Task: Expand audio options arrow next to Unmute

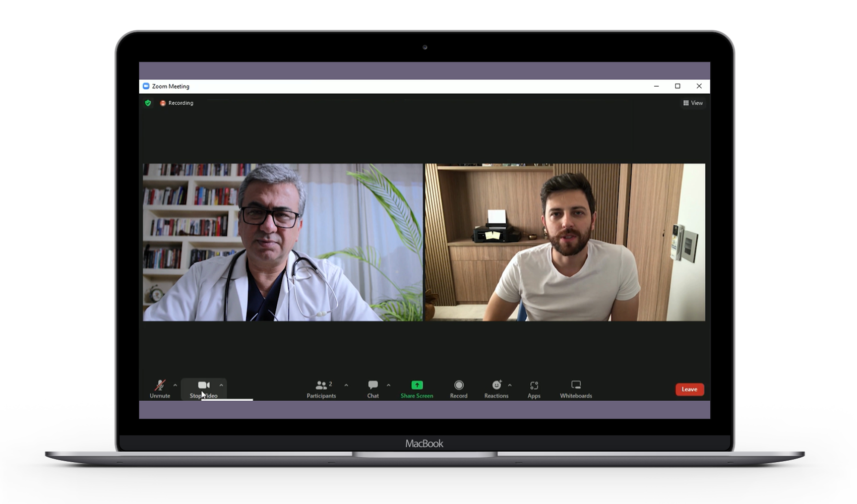Action: point(175,385)
